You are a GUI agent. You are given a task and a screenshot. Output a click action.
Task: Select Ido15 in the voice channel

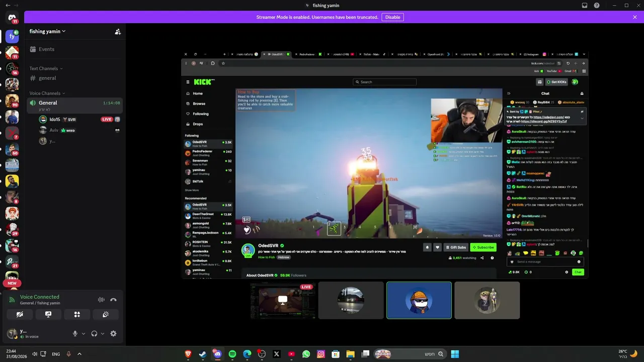(x=79, y=120)
